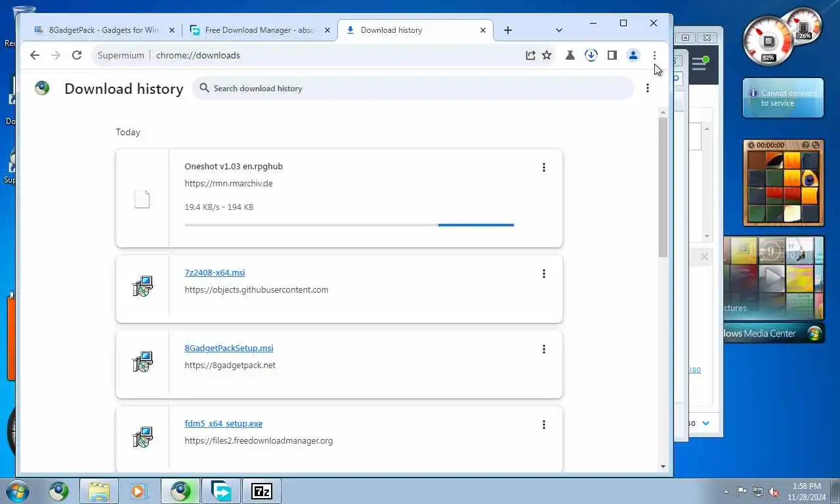Viewport: 840px width, 504px height.
Task: Click the Search download history field
Action: point(413,88)
